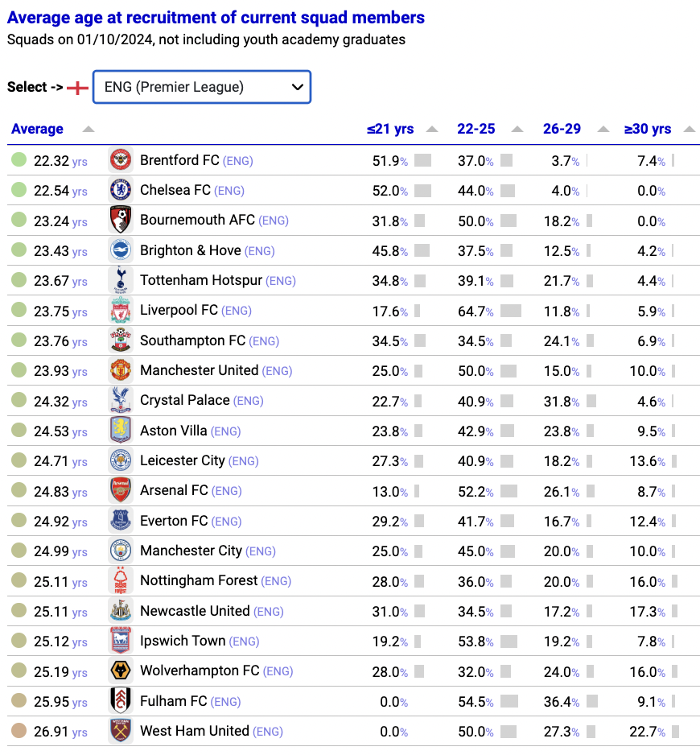Click the Brentford FC club crest
The width and height of the screenshot is (700, 755).
click(x=121, y=160)
